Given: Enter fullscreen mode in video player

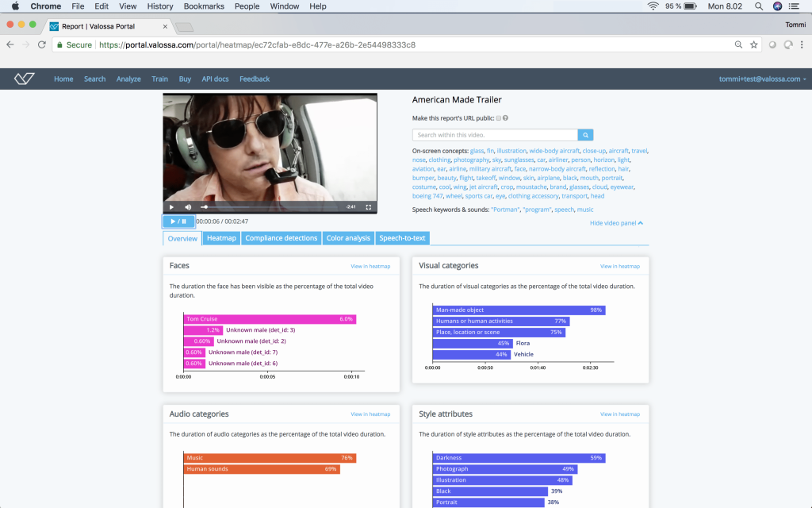Looking at the screenshot, I should tap(368, 207).
